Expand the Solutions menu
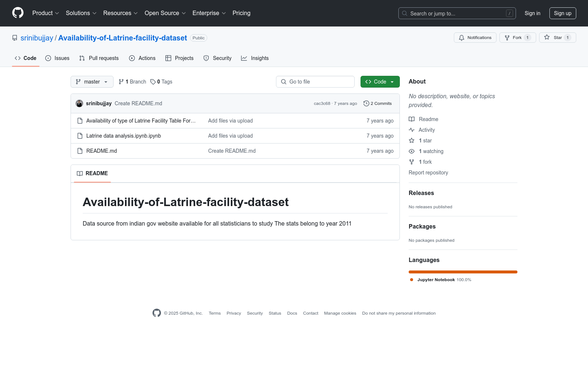The image size is (588, 368). tap(81, 13)
